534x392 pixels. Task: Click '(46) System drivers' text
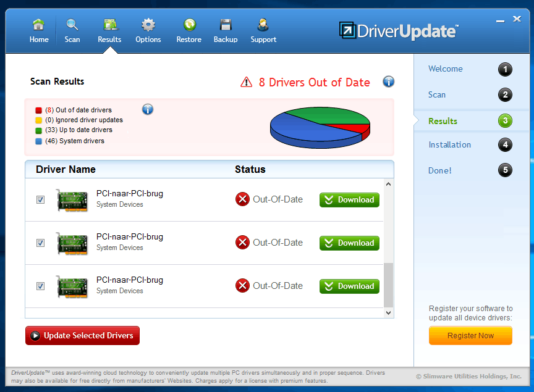click(x=75, y=141)
